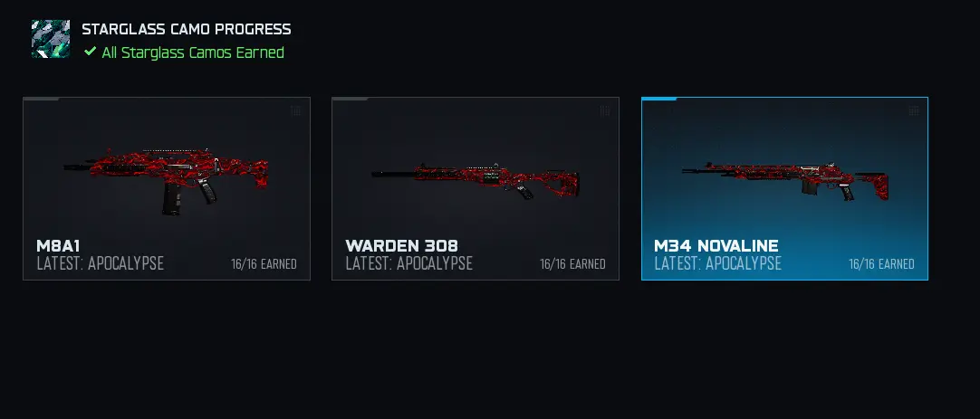The height and width of the screenshot is (419, 980).
Task: Click 16/16 Earned on the M8A1 card
Action: [264, 264]
